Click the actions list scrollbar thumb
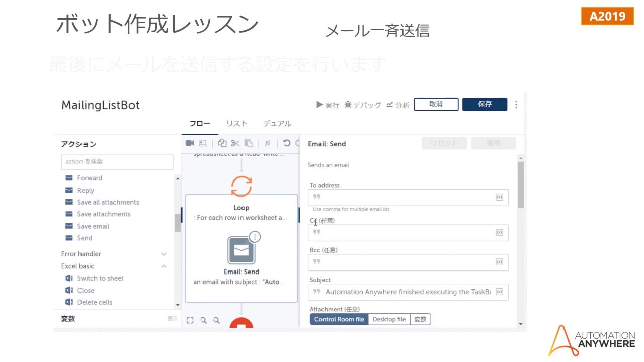Viewport: 644px width, 362px height. coord(178,223)
